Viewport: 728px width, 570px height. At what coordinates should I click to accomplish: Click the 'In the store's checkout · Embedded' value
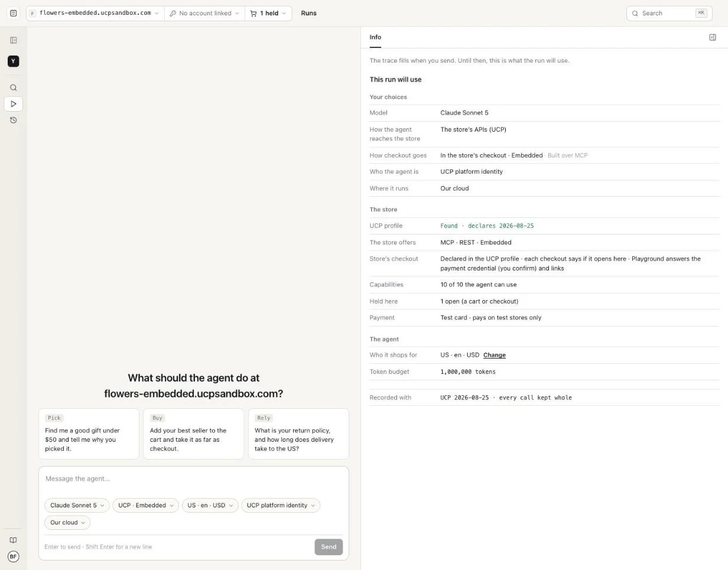pos(491,155)
